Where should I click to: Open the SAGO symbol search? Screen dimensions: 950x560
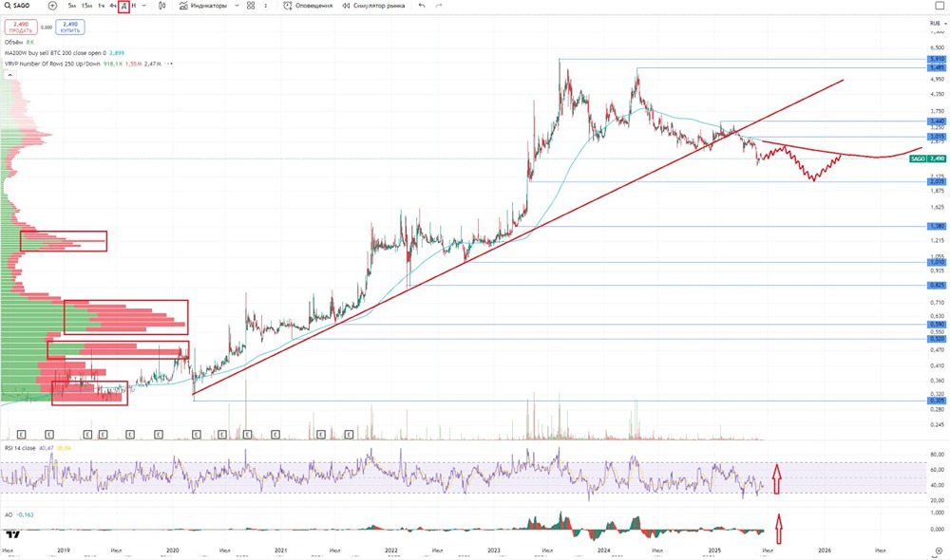coord(17,6)
